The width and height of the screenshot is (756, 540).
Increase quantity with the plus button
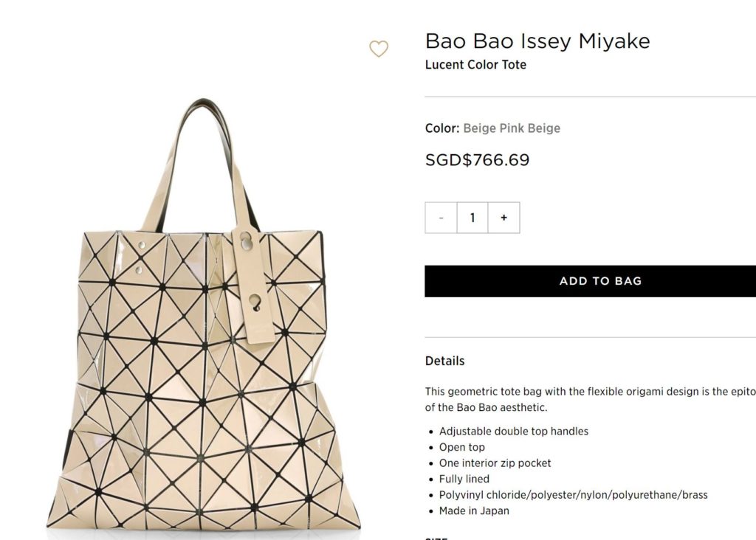504,218
